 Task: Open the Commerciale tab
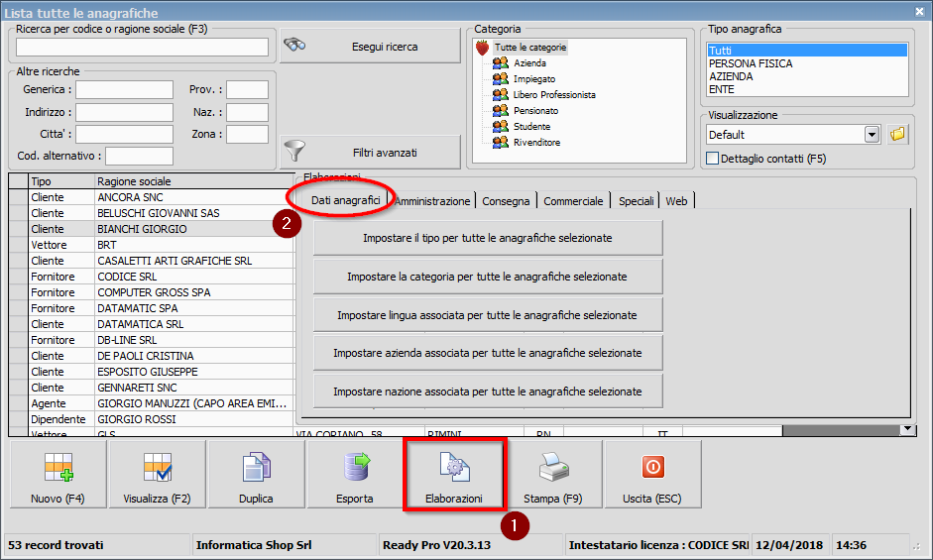[x=574, y=201]
